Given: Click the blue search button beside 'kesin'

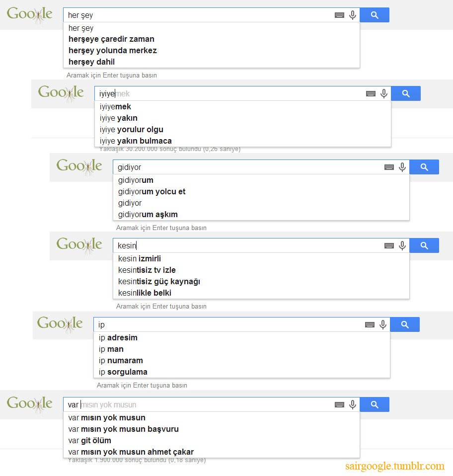Looking at the screenshot, I should 424,245.
